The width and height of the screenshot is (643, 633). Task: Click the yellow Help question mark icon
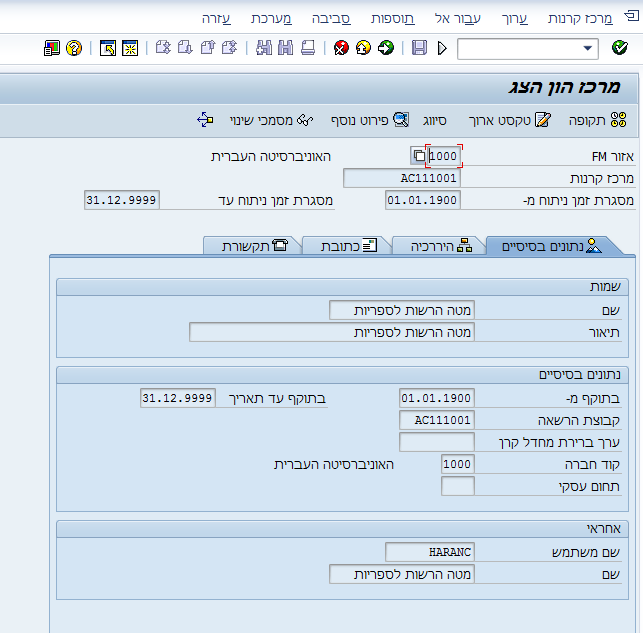click(74, 48)
